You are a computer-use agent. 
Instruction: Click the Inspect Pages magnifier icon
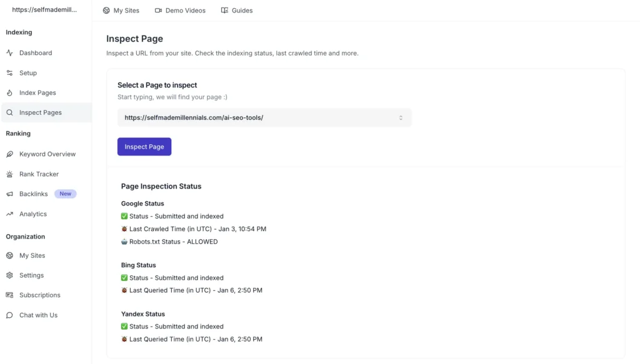(11, 112)
